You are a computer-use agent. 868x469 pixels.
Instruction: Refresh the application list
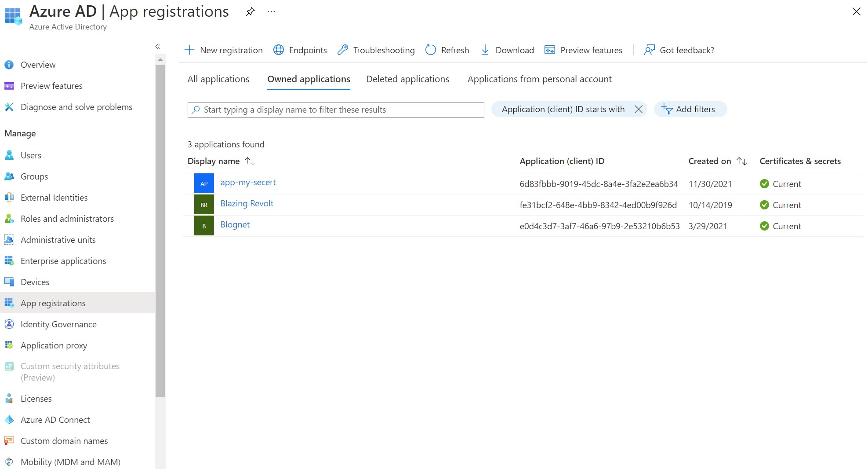(x=447, y=50)
